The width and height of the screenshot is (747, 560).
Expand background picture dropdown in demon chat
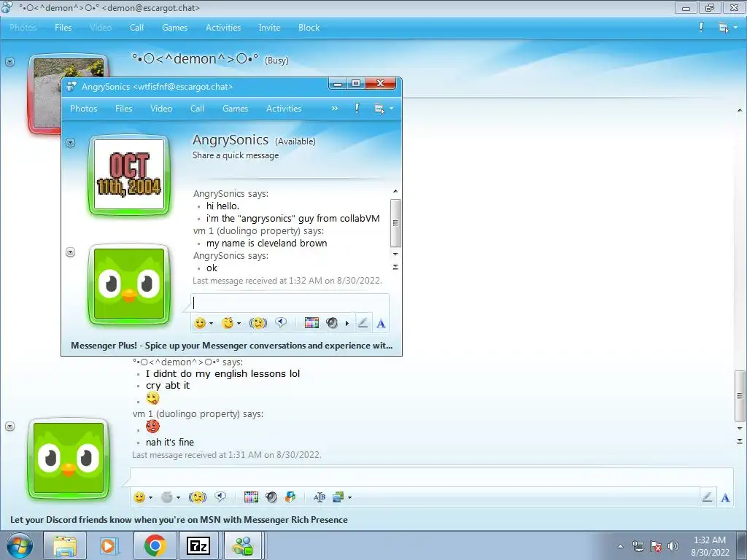pos(349,497)
